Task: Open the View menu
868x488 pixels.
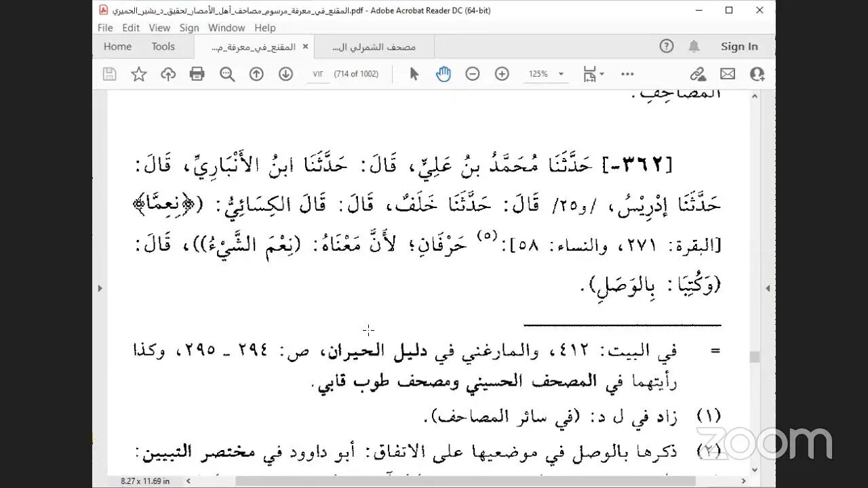Action: pos(159,28)
